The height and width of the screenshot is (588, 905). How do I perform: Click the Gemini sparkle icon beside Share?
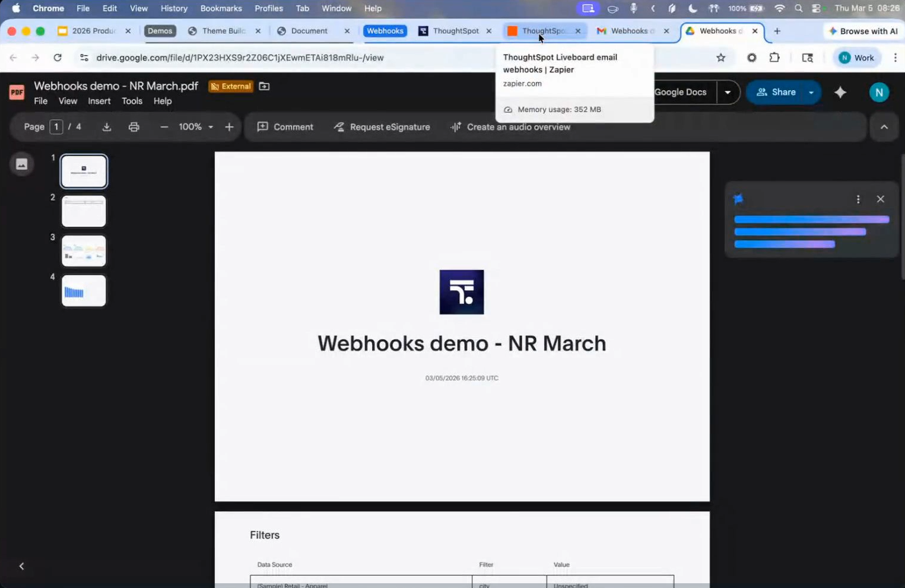pos(840,92)
